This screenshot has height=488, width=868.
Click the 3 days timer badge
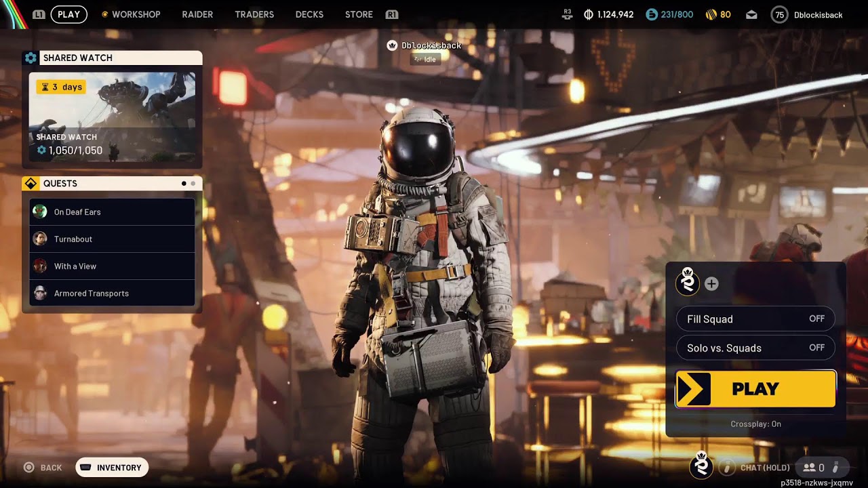click(61, 87)
